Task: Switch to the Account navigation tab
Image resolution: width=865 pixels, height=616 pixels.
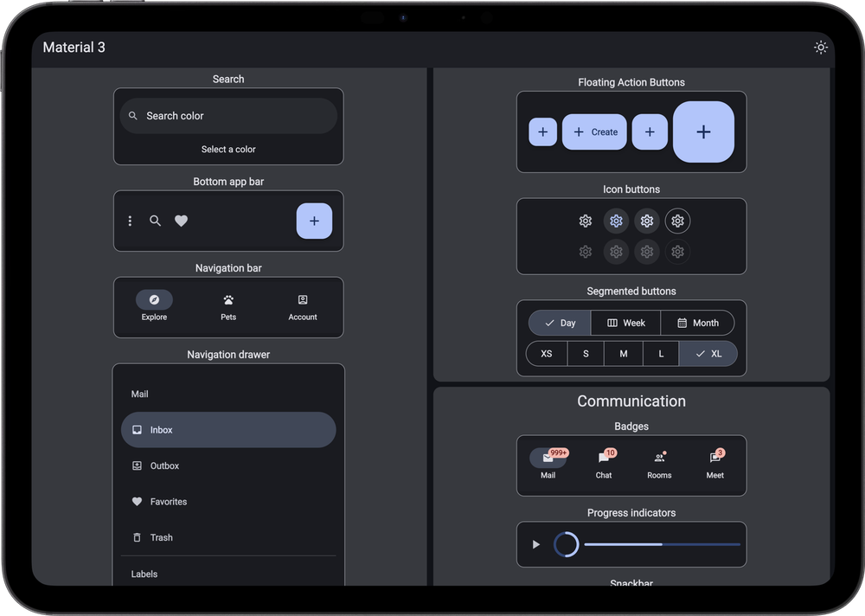Action: 303,306
